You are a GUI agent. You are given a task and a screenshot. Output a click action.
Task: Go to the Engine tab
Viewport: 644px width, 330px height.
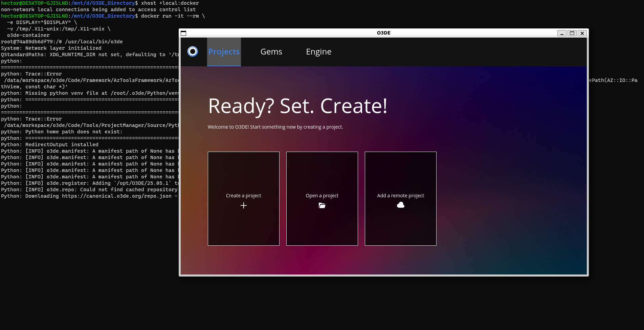click(x=318, y=52)
